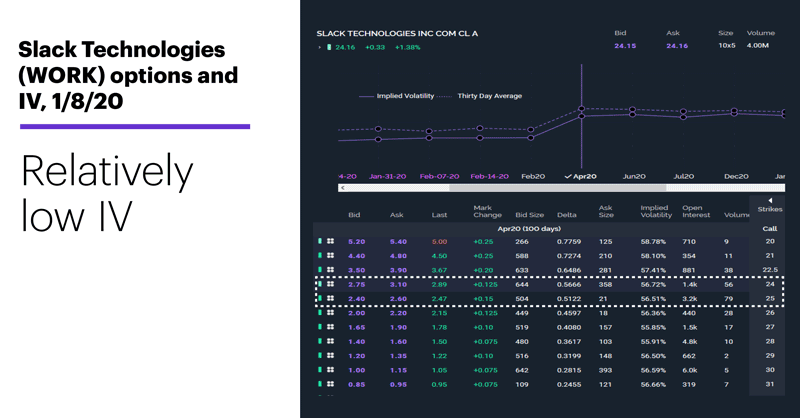The width and height of the screenshot is (800, 418).
Task: Click the 2.40 bid price in the 25 strike row
Action: 357,299
